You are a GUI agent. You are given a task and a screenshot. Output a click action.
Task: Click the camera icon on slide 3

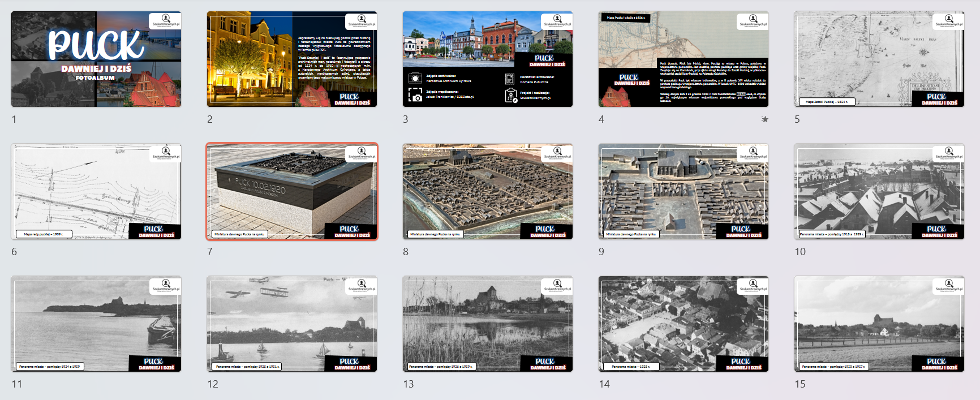coord(415,78)
